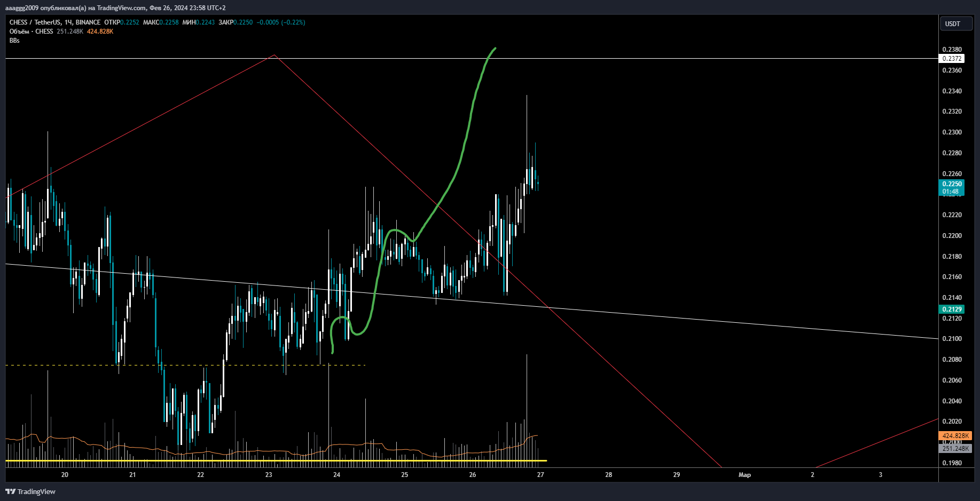Click the TradingView logo
This screenshot has height=501, width=980.
[30, 491]
